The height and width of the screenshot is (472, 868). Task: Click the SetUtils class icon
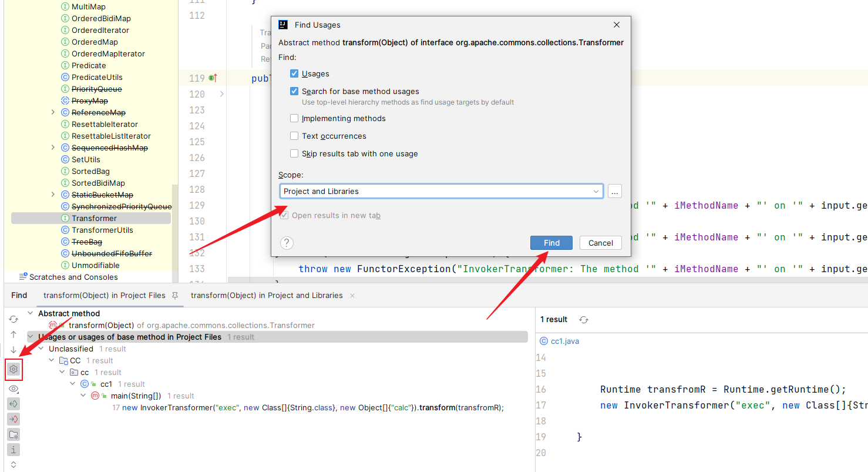[x=65, y=159]
